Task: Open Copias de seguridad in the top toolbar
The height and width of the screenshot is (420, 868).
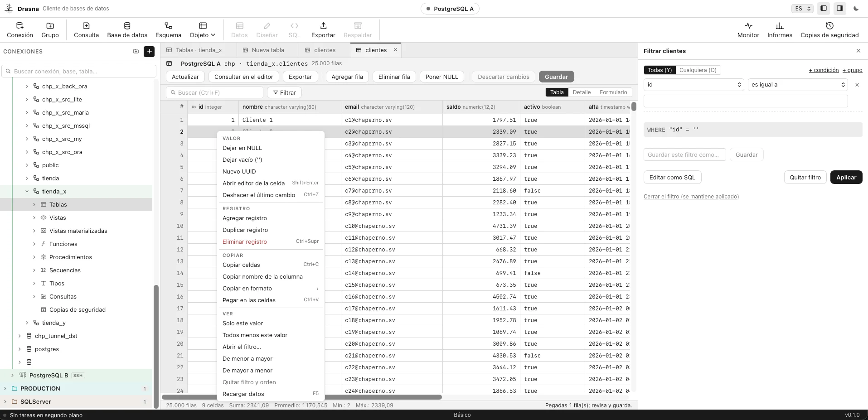Action: (829, 30)
